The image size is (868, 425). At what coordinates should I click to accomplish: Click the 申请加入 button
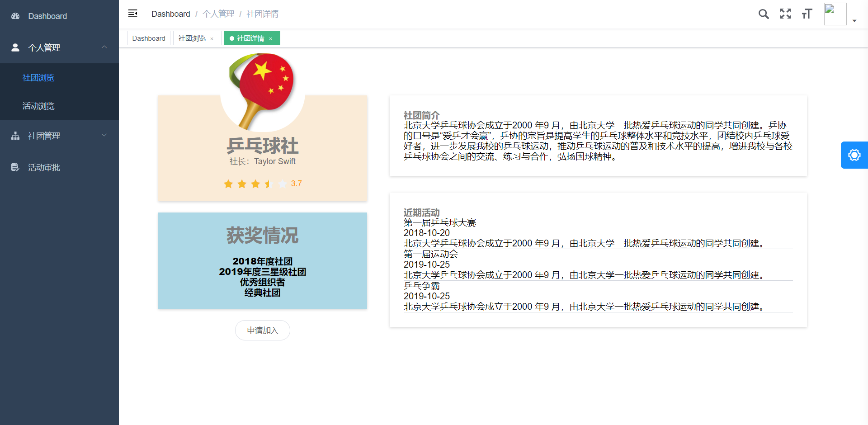click(262, 331)
